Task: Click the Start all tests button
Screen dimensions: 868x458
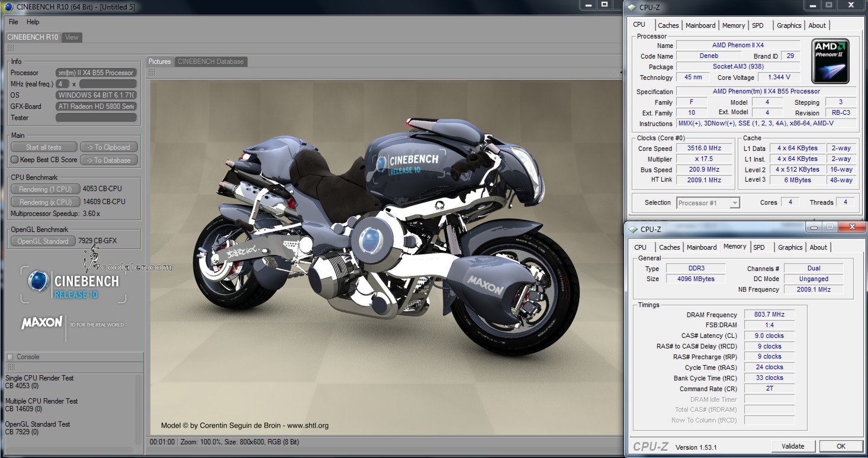Action: click(x=44, y=147)
